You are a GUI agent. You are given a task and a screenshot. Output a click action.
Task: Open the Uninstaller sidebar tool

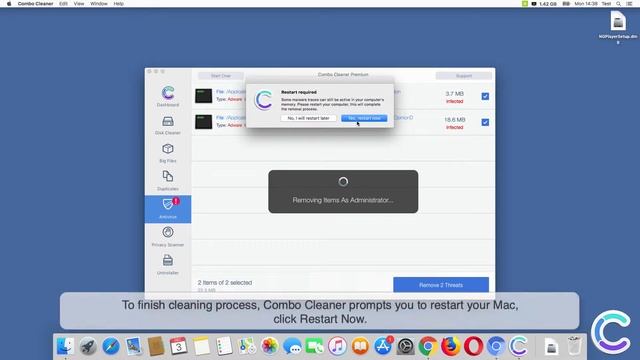click(168, 264)
